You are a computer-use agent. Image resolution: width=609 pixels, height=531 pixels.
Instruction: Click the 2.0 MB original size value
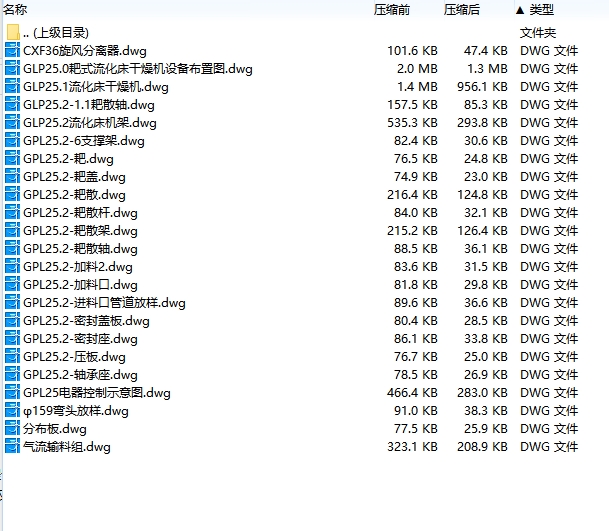point(417,69)
